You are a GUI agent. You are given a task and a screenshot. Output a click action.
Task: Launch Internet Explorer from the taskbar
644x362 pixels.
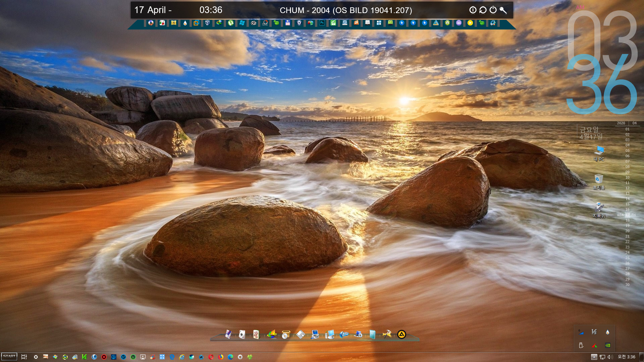[182, 357]
